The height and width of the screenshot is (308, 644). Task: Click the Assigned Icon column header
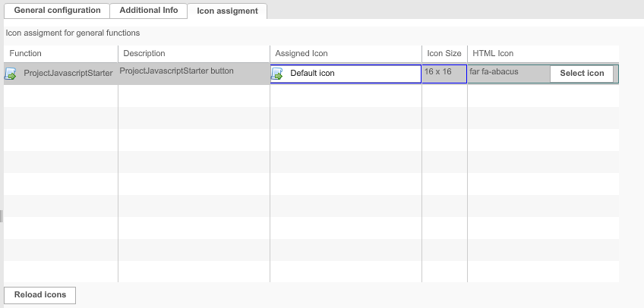pos(301,53)
